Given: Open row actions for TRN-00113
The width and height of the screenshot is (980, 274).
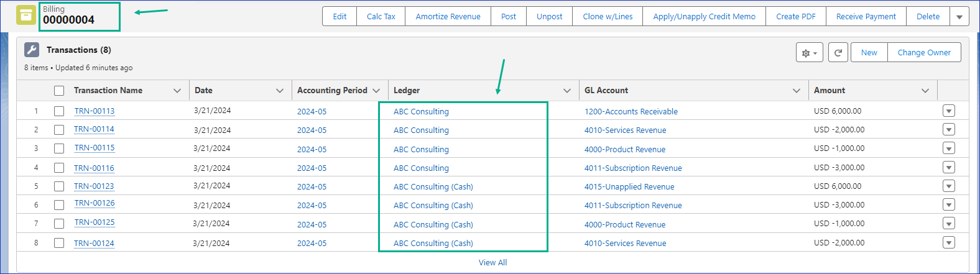Looking at the screenshot, I should point(948,111).
